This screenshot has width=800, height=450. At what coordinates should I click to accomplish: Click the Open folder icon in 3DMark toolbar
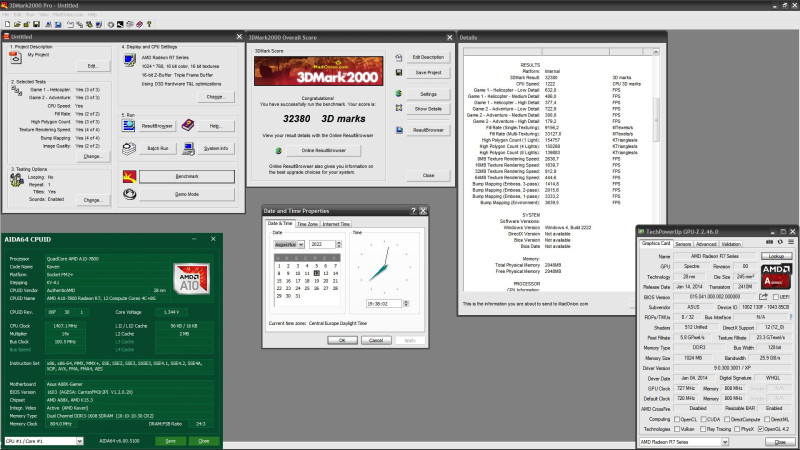pos(17,24)
